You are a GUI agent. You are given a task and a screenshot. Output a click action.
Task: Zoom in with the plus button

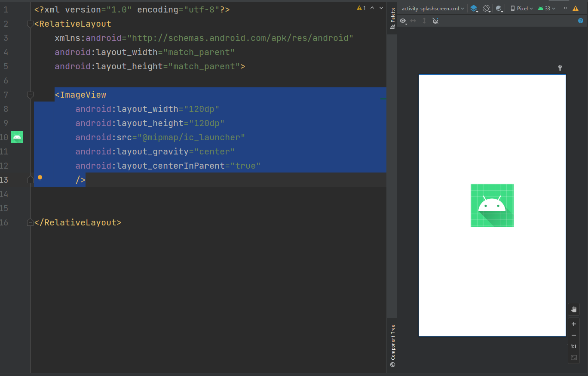pyautogui.click(x=573, y=324)
